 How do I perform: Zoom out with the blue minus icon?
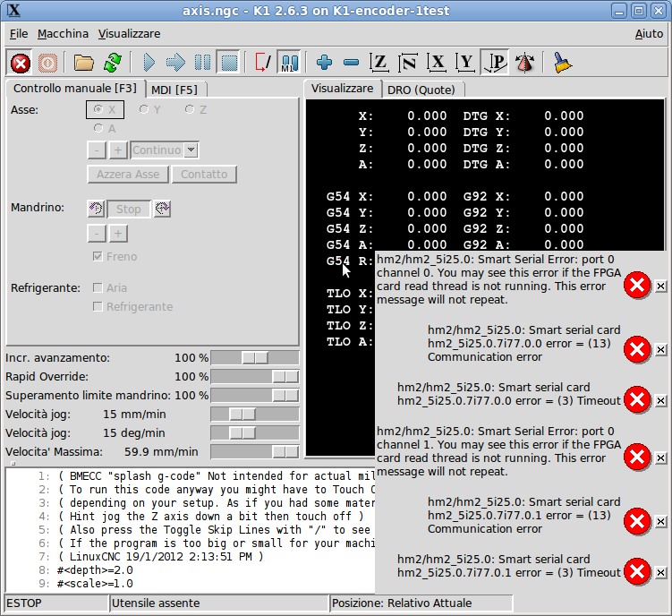pyautogui.click(x=351, y=63)
